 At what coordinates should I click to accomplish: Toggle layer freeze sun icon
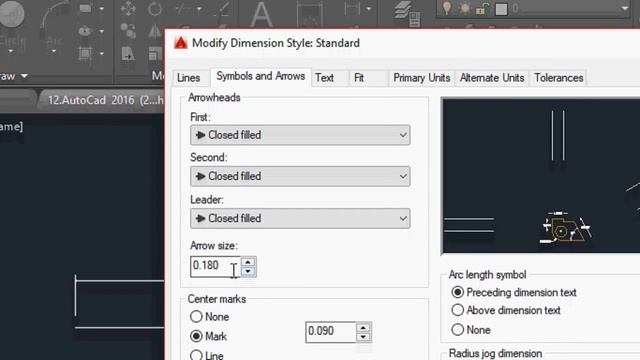(464, 8)
